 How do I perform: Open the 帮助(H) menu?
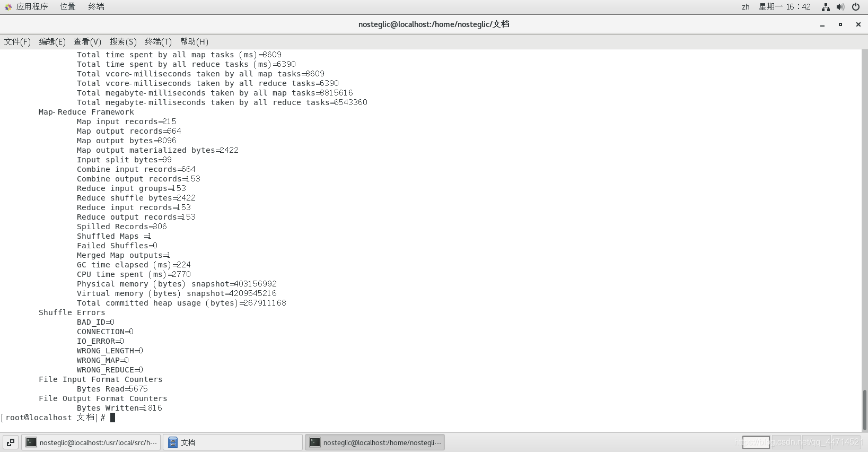[194, 42]
